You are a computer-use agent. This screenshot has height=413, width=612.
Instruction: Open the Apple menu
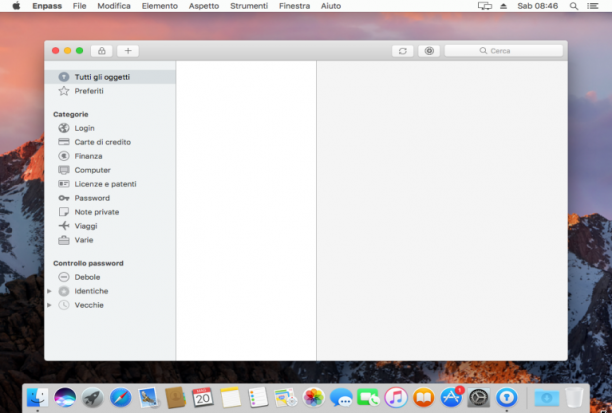(16, 6)
